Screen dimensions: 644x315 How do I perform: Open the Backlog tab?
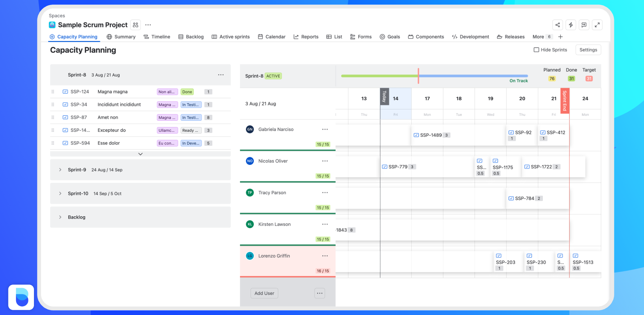pyautogui.click(x=191, y=37)
